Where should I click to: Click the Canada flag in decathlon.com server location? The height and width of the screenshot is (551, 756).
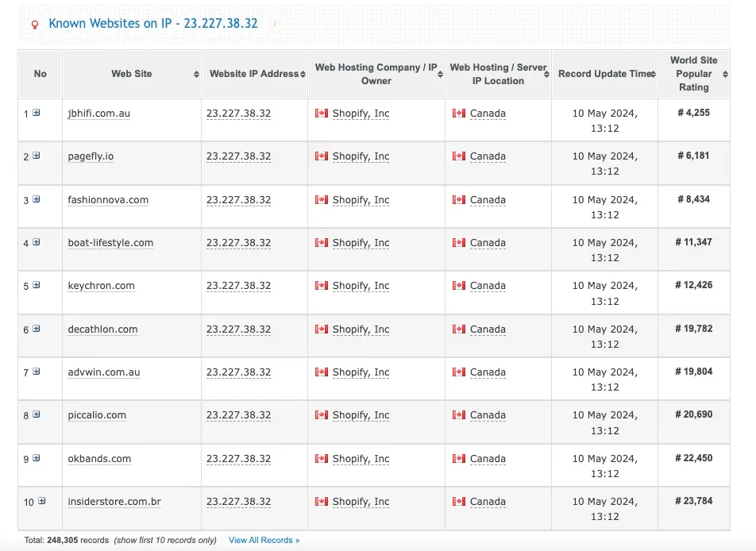point(459,329)
